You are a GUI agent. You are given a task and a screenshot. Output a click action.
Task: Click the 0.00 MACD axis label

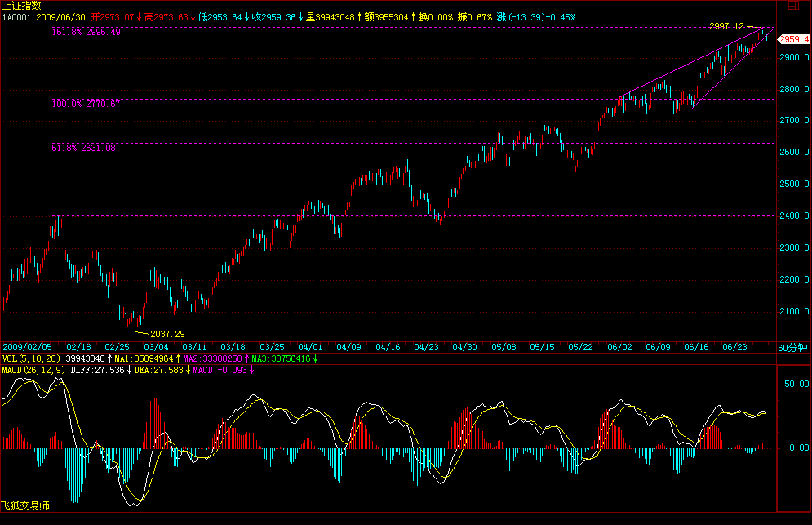(799, 447)
